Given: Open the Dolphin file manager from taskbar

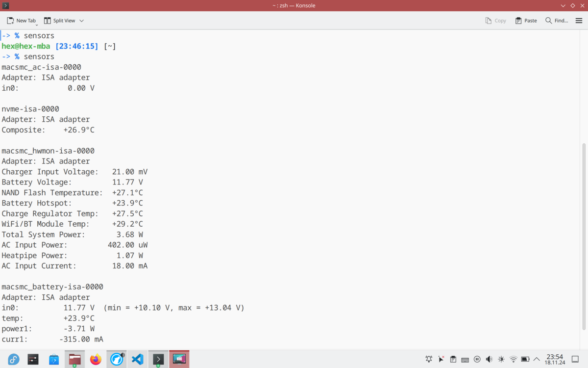Looking at the screenshot, I should tap(74, 359).
